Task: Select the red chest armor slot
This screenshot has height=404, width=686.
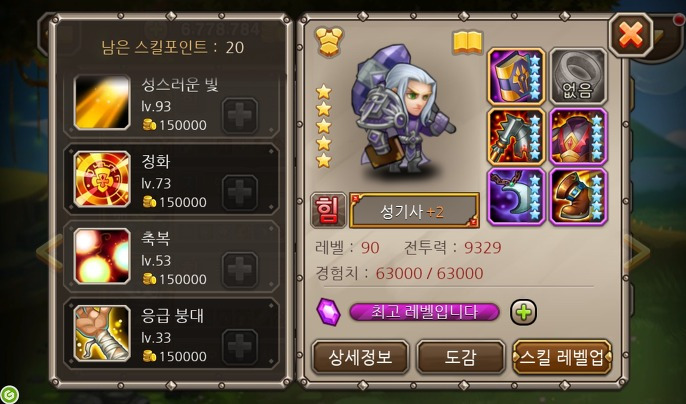Action: [578, 137]
